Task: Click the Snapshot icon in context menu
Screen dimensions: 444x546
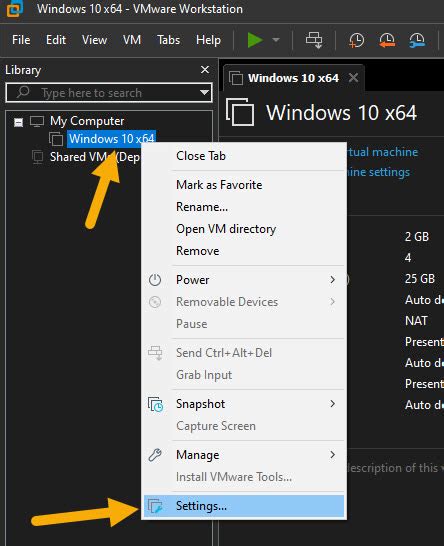Action: [x=155, y=404]
